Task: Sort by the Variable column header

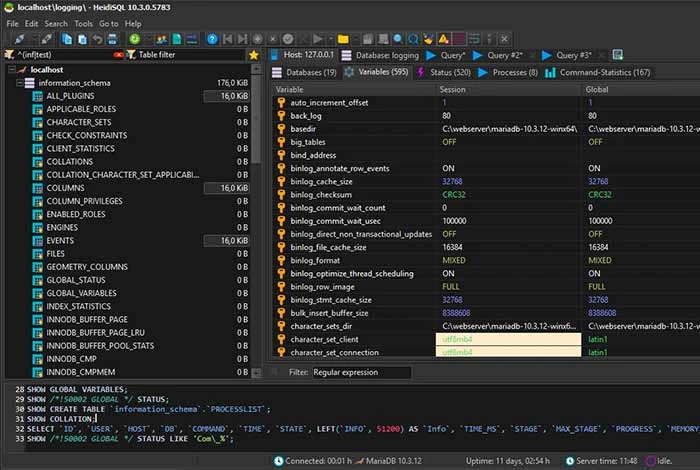Action: [353, 90]
